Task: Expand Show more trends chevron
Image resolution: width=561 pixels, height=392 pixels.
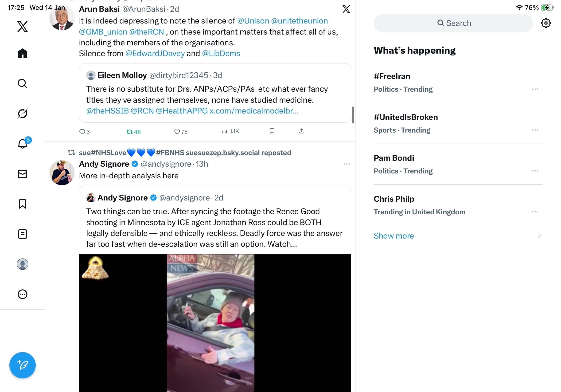Action: [x=539, y=235]
